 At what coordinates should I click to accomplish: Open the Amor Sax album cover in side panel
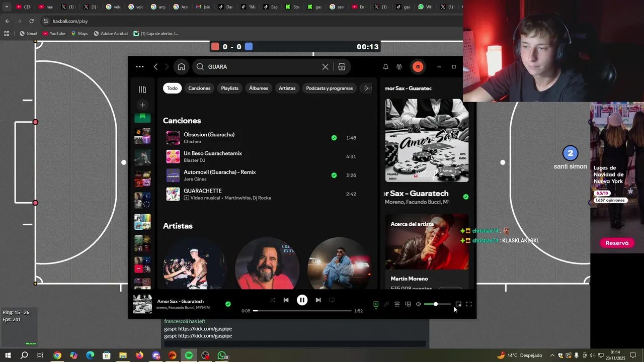pyautogui.click(x=427, y=140)
